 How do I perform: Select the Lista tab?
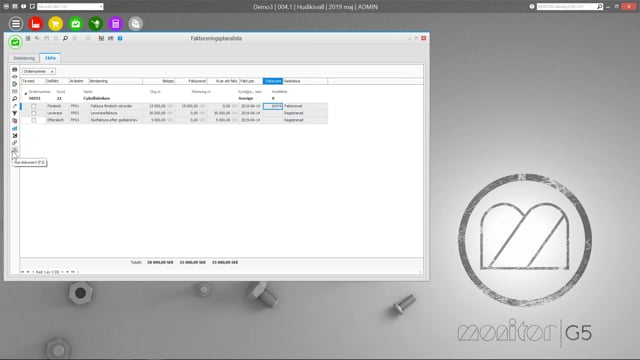click(50, 58)
